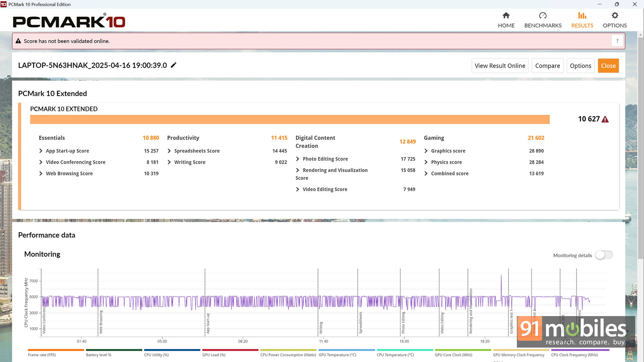Screen dimensions: 644x362
Task: Click the vertical scrollbar thumb
Action: [x=640, y=147]
